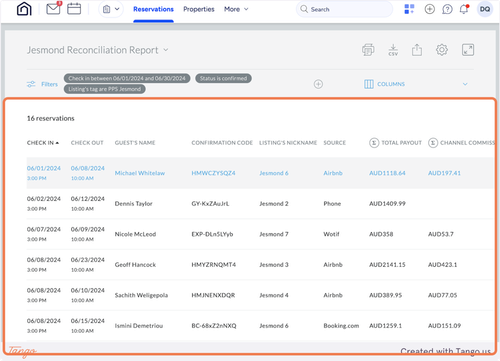Screen dimensions: 500x361
Task: Sort by SOURCE column header
Action: [334, 143]
